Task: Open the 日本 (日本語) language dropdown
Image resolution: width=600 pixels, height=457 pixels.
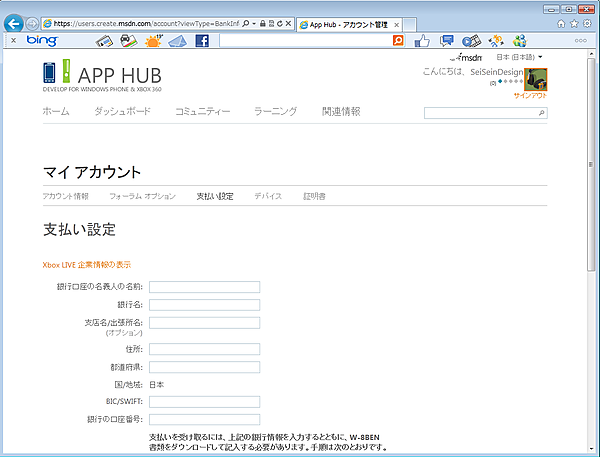Action: 520,58
